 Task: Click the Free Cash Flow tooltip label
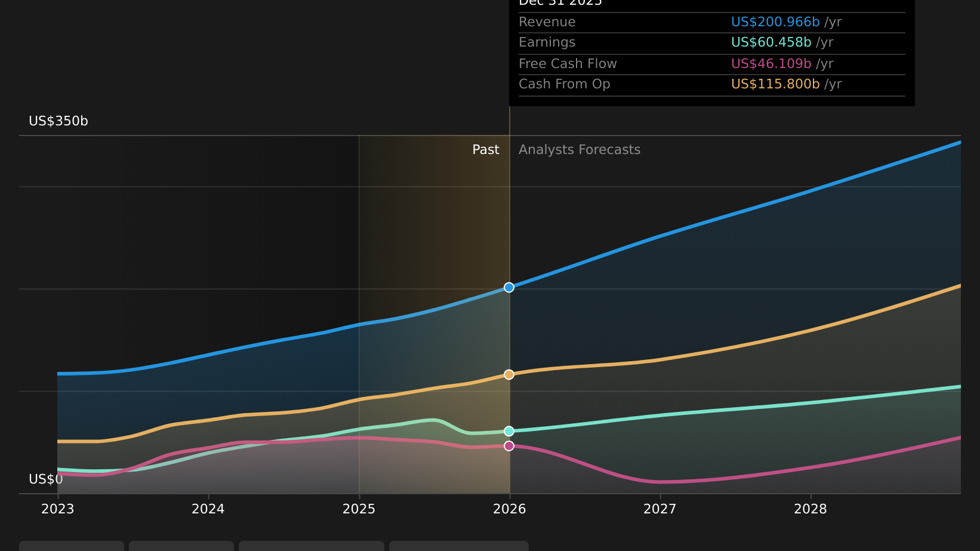[567, 64]
